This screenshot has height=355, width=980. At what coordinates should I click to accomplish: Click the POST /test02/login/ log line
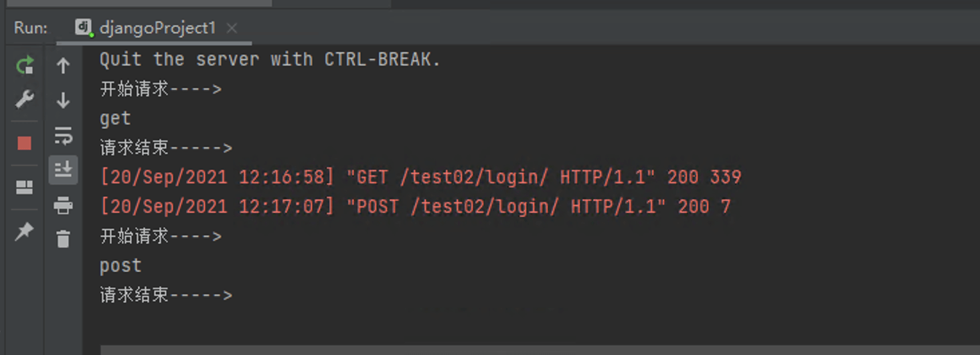[415, 206]
